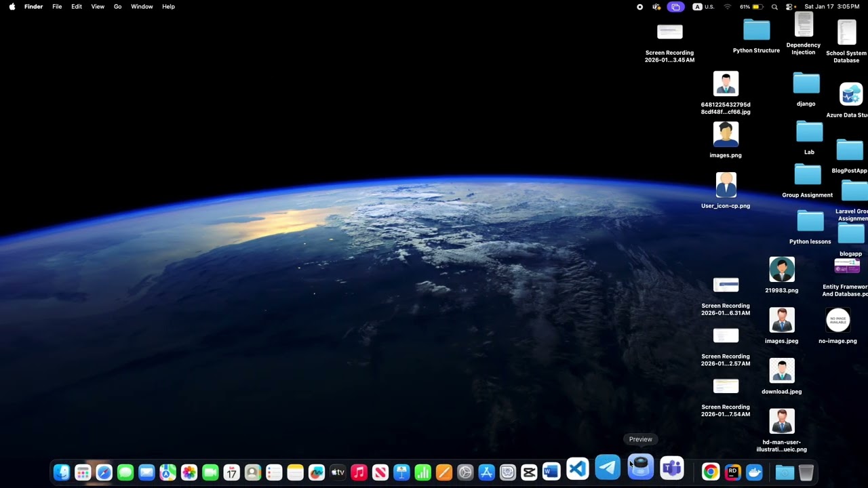Launch CapCut from the Dock
The height and width of the screenshot is (488, 868).
529,472
